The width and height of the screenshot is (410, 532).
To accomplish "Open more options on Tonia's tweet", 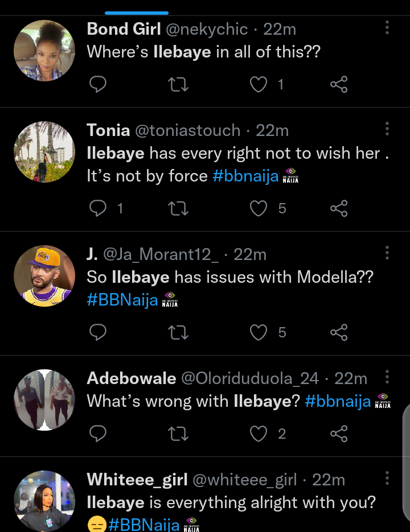I will click(387, 129).
